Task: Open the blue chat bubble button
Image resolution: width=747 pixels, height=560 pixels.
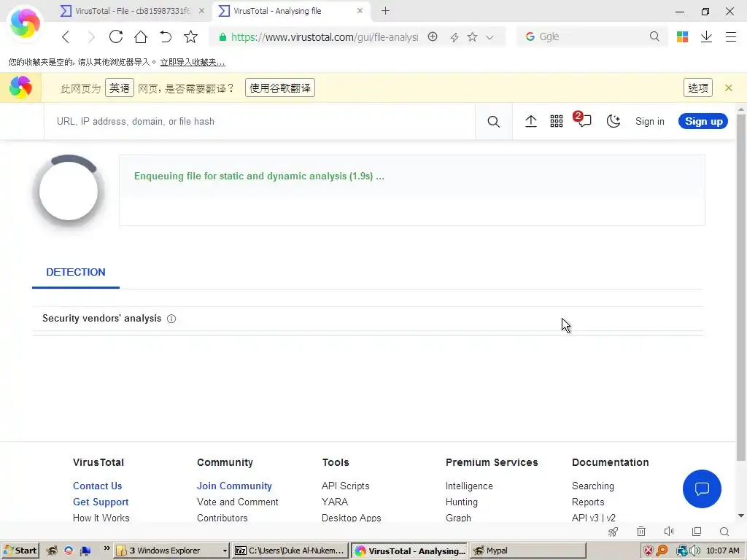Action: tap(702, 489)
